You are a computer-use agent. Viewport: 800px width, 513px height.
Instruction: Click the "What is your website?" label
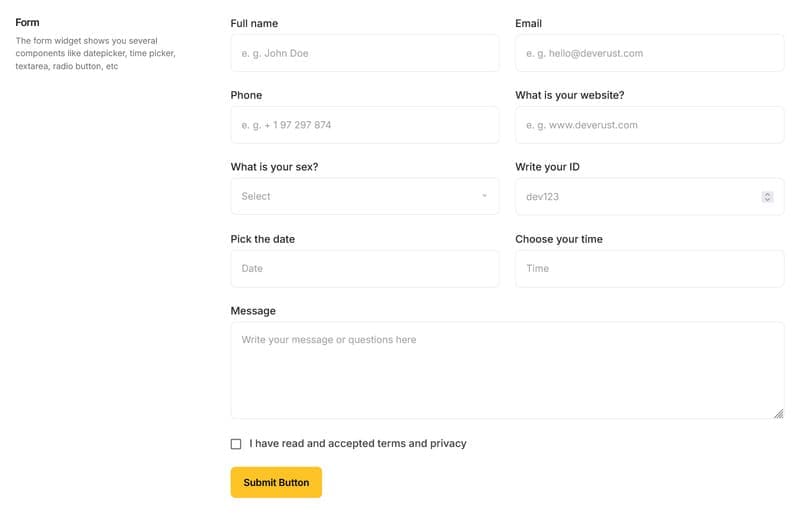tap(569, 95)
